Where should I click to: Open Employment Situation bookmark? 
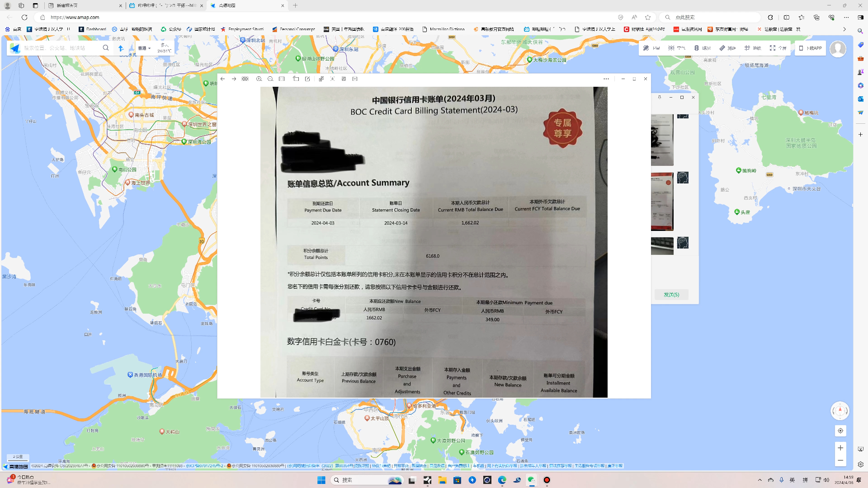click(x=242, y=29)
